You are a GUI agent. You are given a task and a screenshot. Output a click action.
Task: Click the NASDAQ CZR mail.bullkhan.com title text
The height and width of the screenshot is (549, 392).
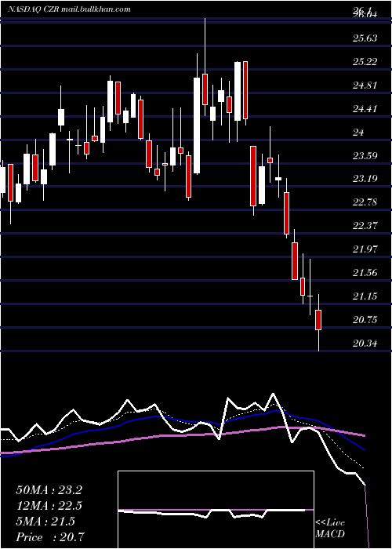tap(69, 9)
